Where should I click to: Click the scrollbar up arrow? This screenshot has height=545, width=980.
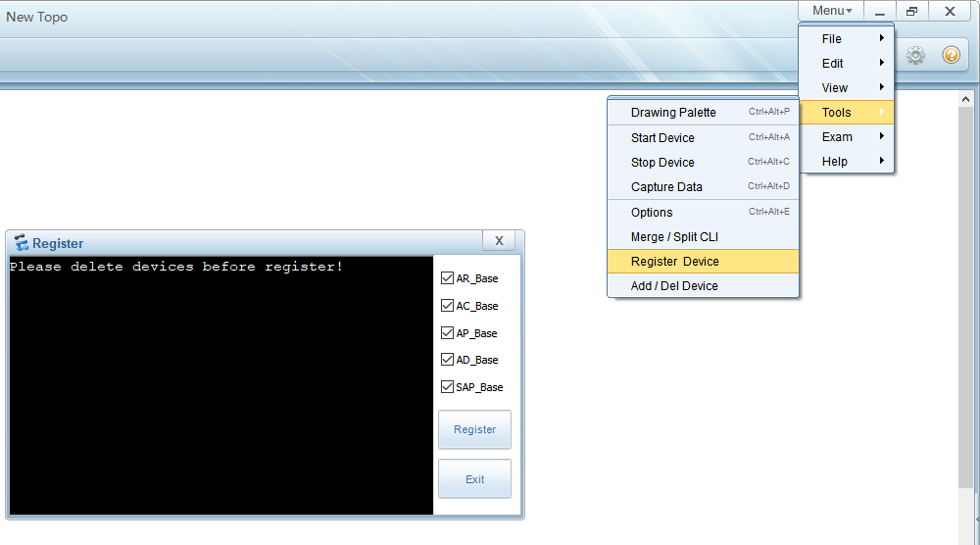pyautogui.click(x=965, y=100)
